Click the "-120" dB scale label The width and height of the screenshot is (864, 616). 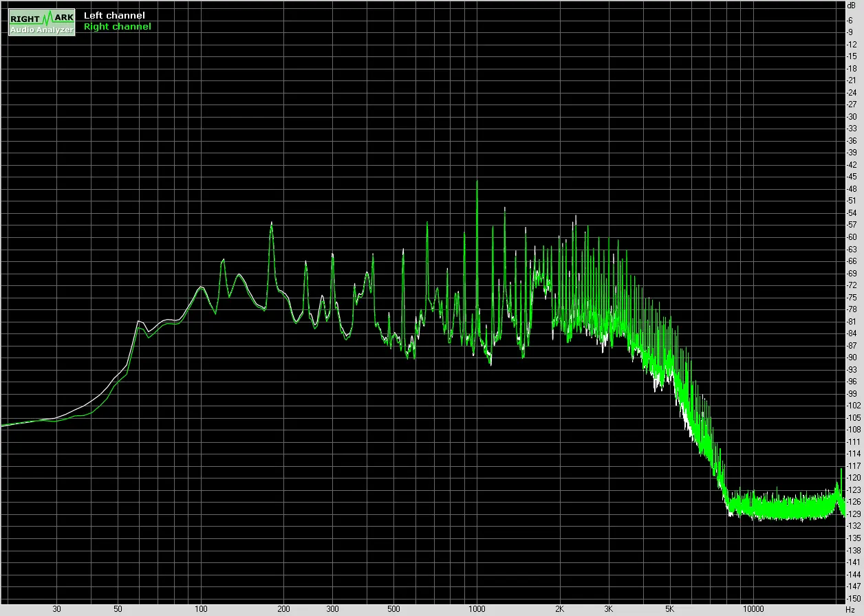click(853, 477)
